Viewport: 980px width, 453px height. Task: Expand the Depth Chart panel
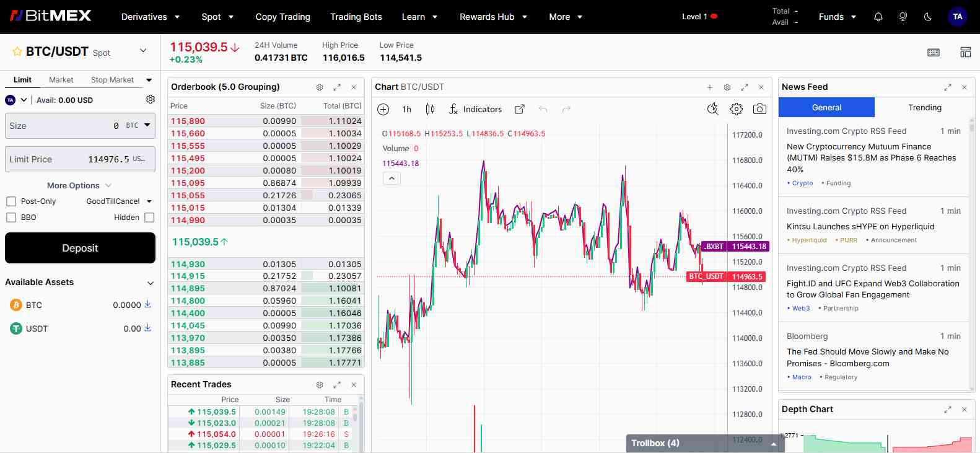click(948, 410)
